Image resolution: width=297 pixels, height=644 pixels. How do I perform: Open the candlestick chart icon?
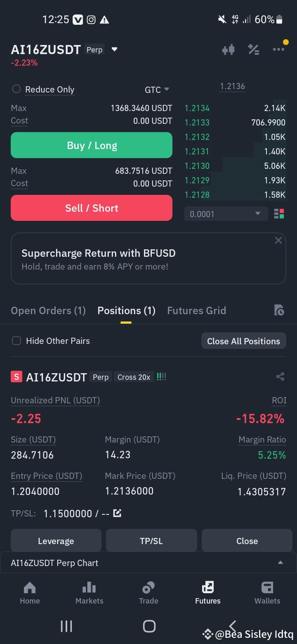pyautogui.click(x=228, y=50)
